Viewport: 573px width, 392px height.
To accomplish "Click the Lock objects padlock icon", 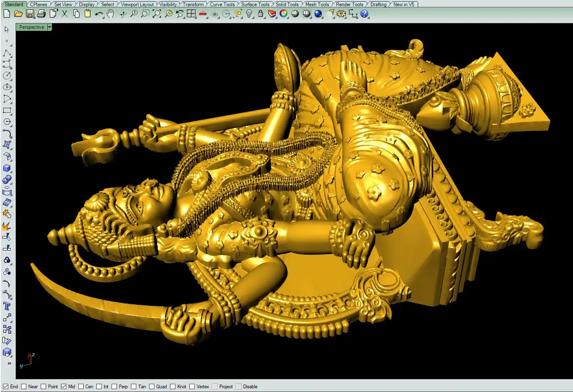I will tap(260, 14).
